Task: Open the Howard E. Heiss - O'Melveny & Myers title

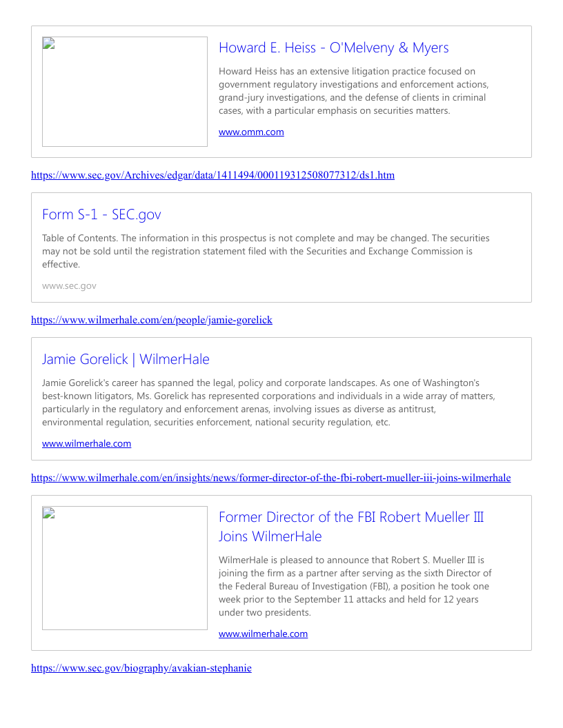Action: coord(333,48)
